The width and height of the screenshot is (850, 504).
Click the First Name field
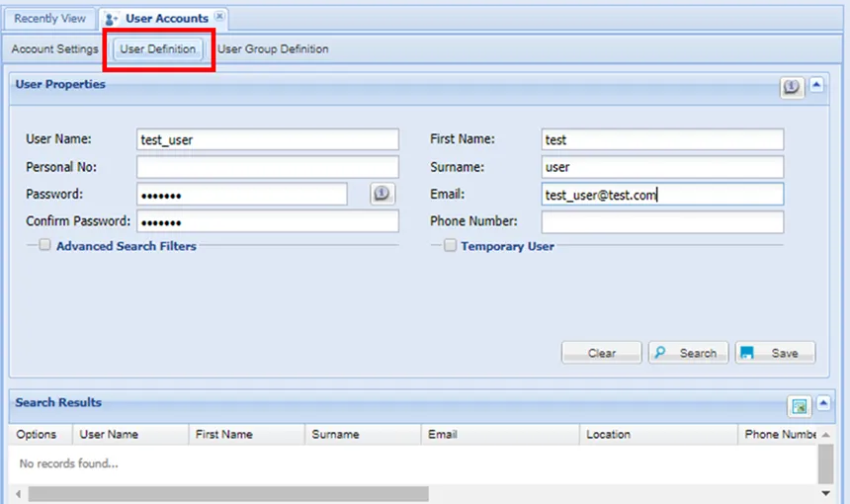click(662, 139)
